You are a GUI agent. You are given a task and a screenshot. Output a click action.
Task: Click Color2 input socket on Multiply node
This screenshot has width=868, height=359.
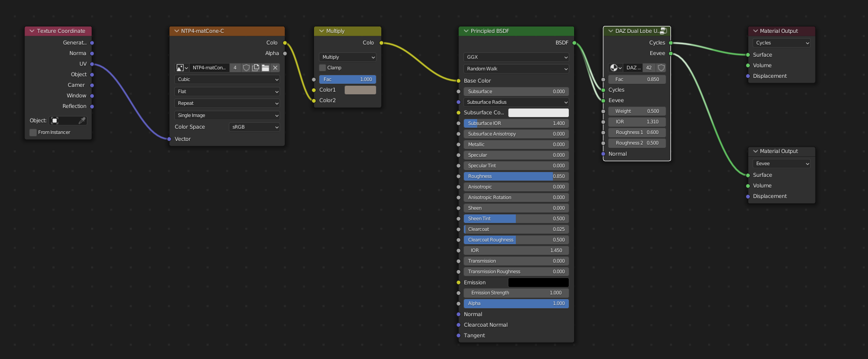[314, 101]
